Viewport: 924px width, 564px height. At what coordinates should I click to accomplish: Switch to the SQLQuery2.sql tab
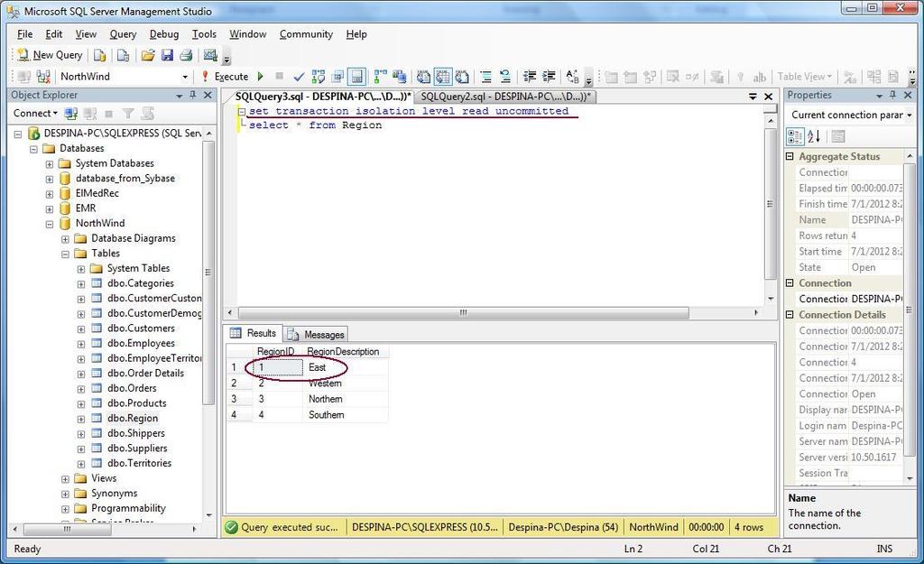pyautogui.click(x=505, y=97)
